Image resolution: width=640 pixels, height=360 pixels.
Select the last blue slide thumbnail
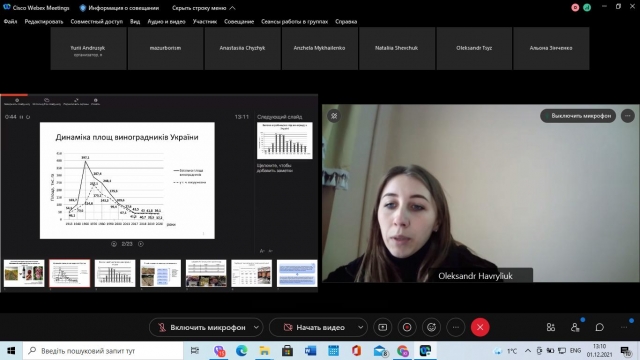(297, 273)
